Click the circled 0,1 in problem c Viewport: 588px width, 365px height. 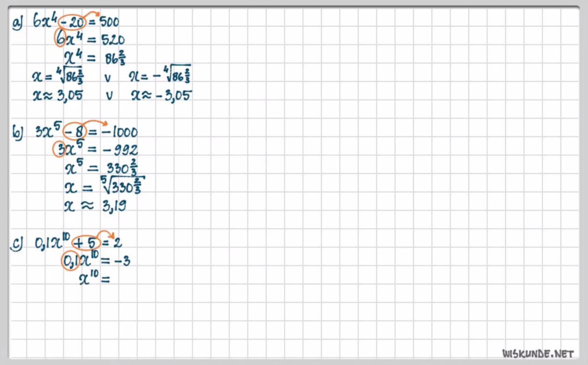71,261
